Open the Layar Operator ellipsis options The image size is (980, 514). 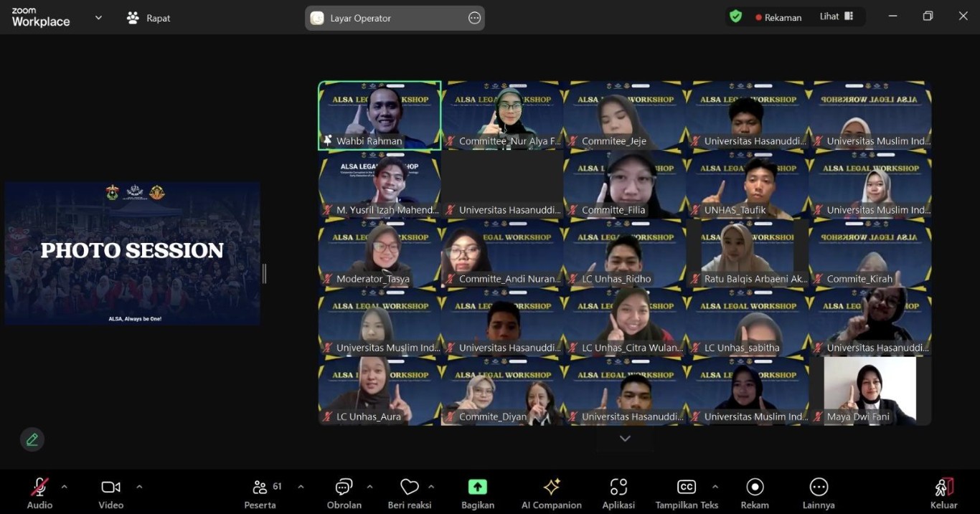[474, 18]
